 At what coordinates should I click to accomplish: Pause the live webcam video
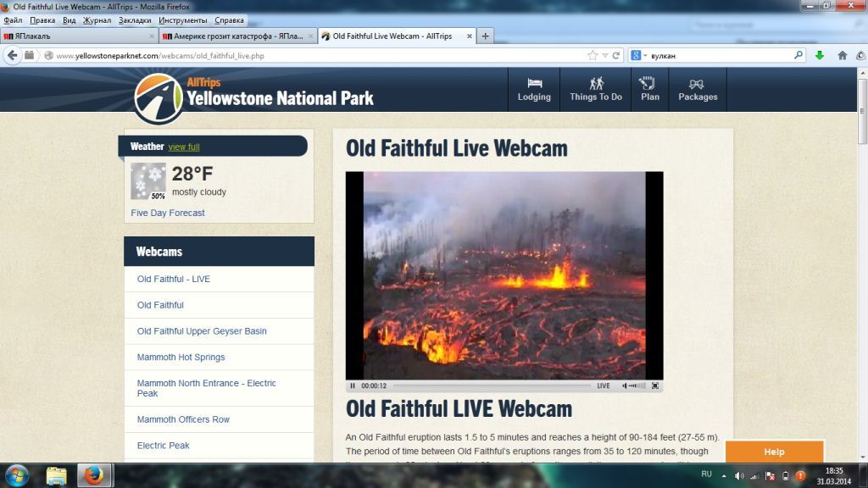pyautogui.click(x=353, y=385)
